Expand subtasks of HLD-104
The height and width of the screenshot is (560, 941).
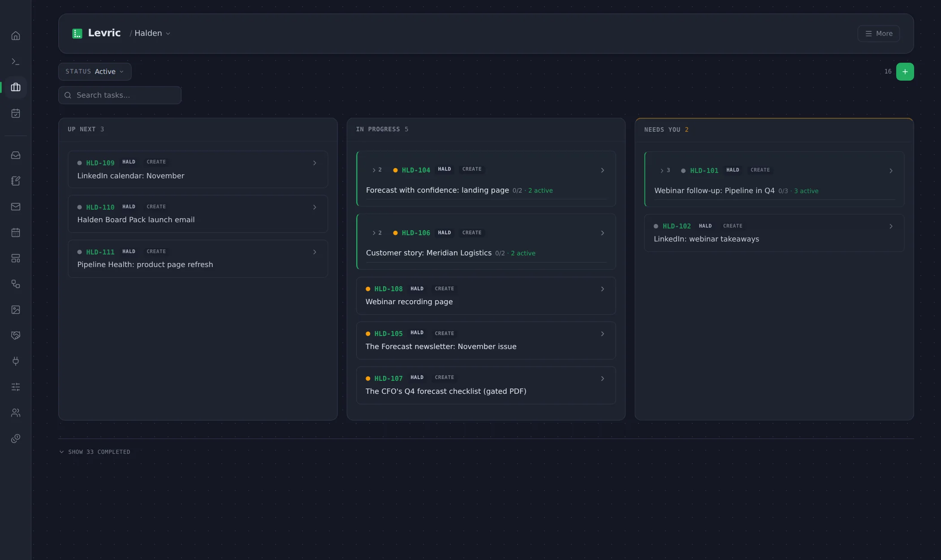[377, 170]
